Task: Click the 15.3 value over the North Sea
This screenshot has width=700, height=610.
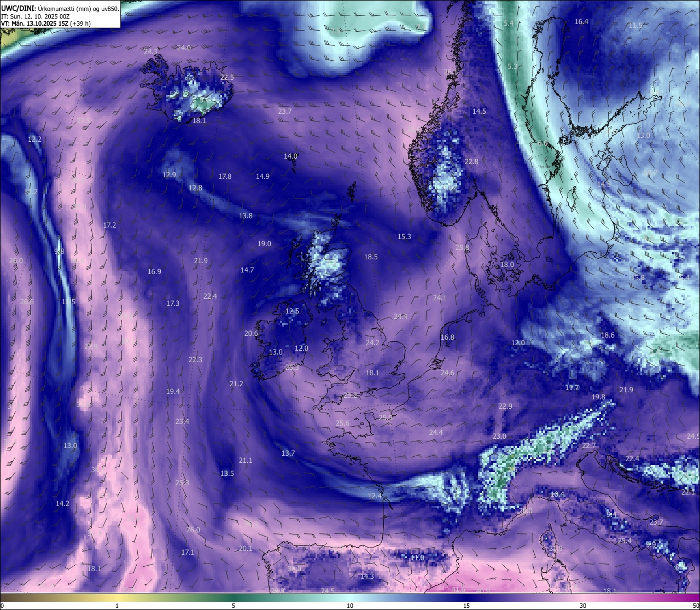Action: [x=404, y=237]
